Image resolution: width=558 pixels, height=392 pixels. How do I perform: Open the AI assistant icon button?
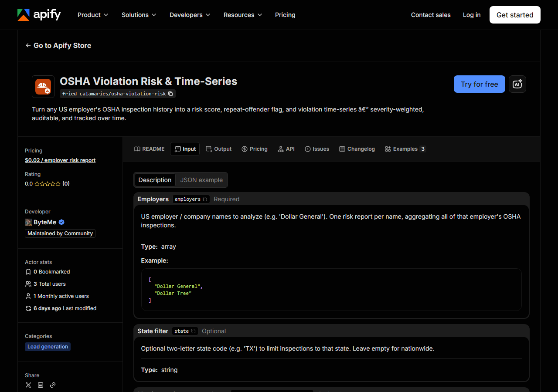pyautogui.click(x=517, y=84)
